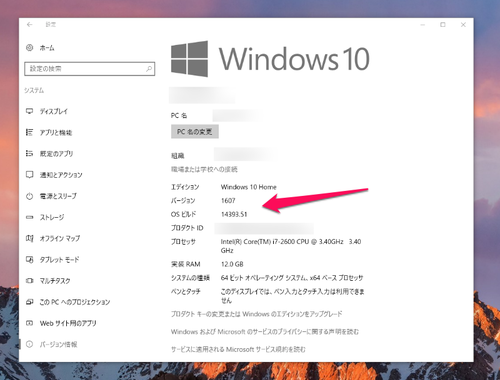Select ディスプレイ in the sidebar
Screen dimensions: 500x380
54,111
